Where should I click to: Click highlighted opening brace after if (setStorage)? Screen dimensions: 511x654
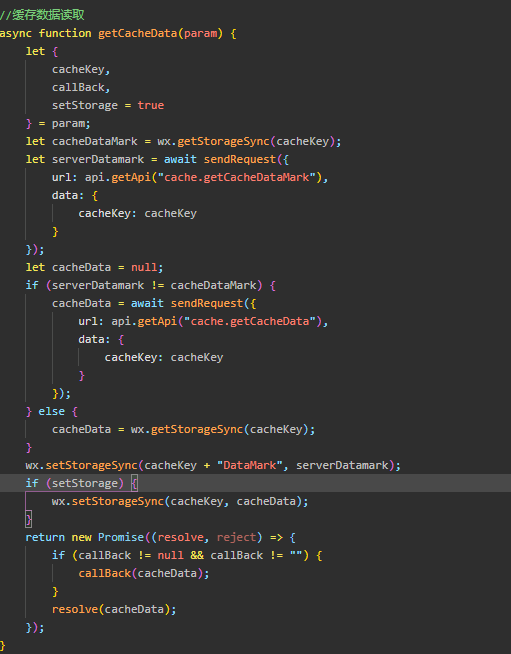tap(134, 483)
